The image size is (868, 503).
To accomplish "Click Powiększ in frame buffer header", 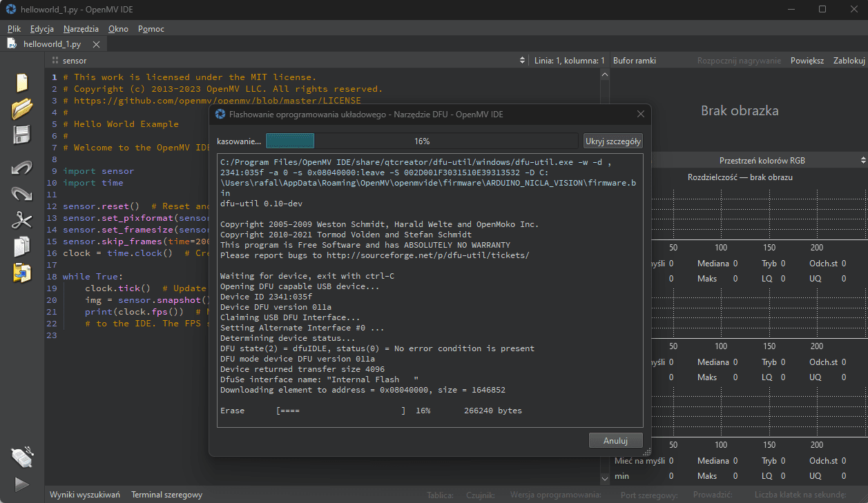I will tap(807, 61).
